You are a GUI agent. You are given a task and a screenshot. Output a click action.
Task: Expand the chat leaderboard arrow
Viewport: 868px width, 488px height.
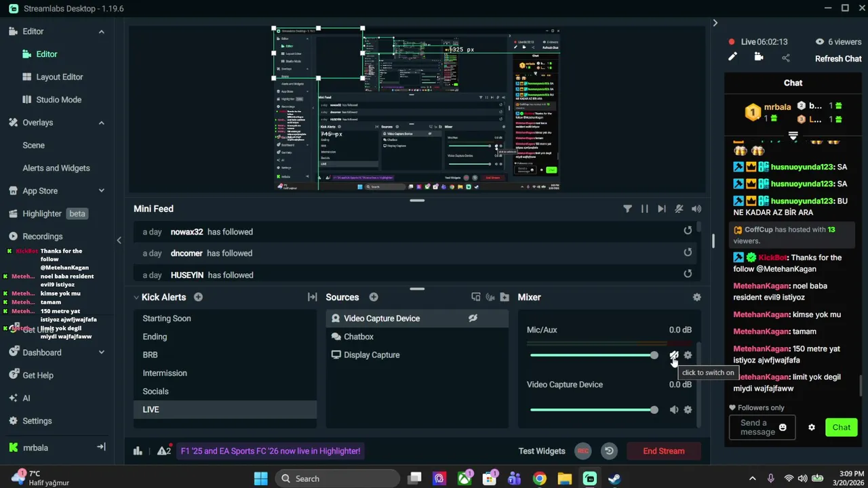click(793, 136)
